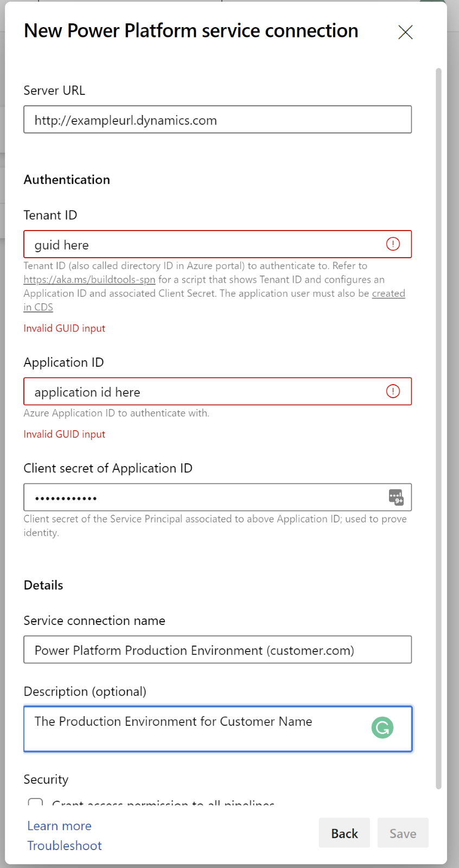Viewport: 459px width, 868px height.
Task: Click the error icon in Tenant ID field
Action: coord(393,244)
